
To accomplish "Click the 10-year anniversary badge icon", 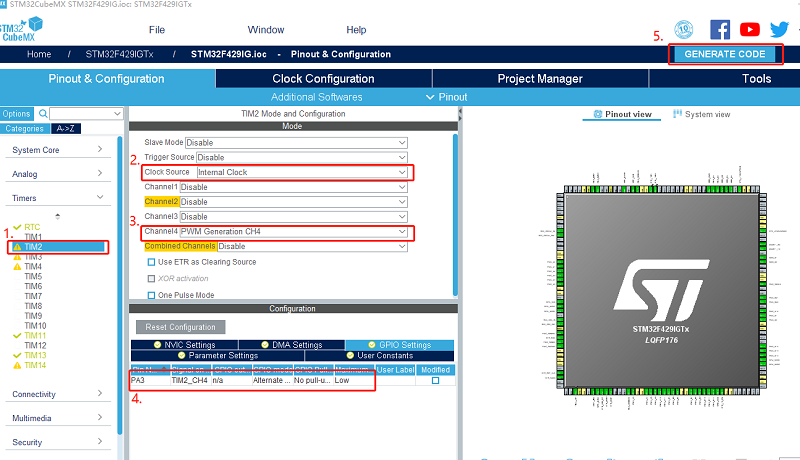I will point(684,29).
